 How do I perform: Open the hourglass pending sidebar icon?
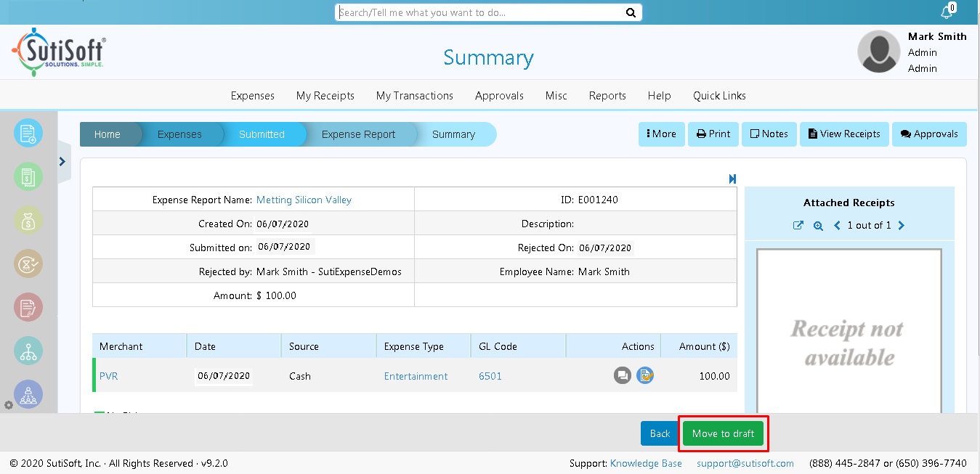[28, 264]
